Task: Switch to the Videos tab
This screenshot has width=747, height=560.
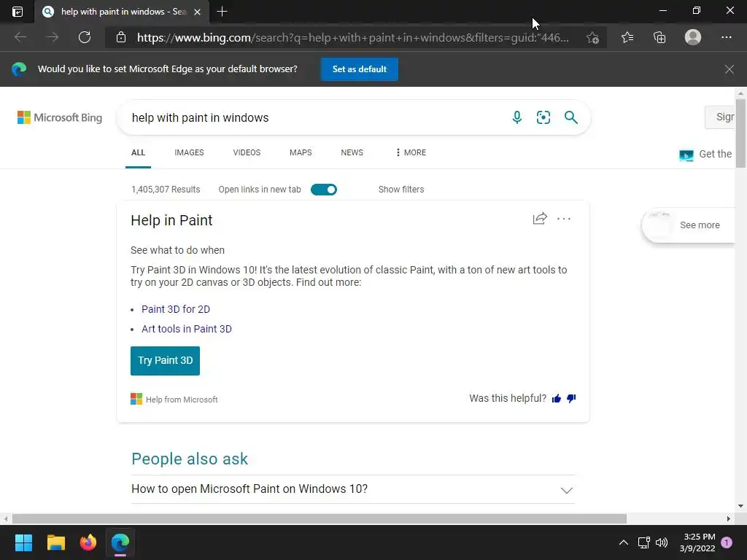Action: pos(247,152)
